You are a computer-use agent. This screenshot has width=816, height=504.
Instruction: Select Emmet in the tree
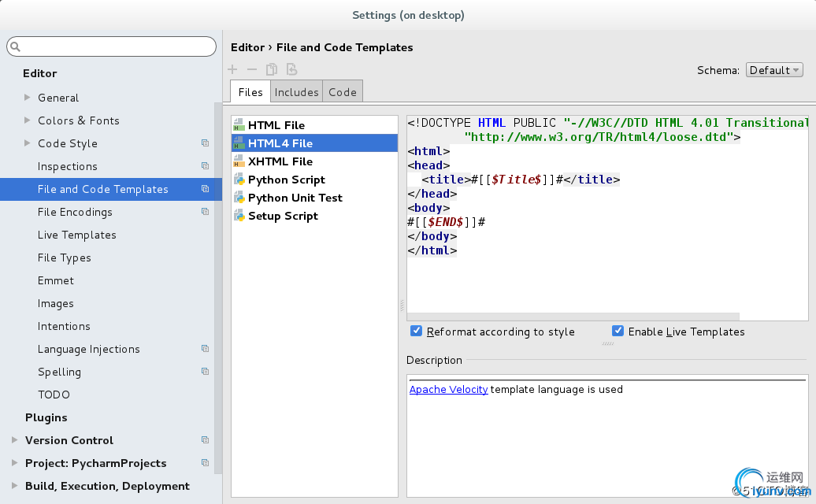pyautogui.click(x=56, y=281)
